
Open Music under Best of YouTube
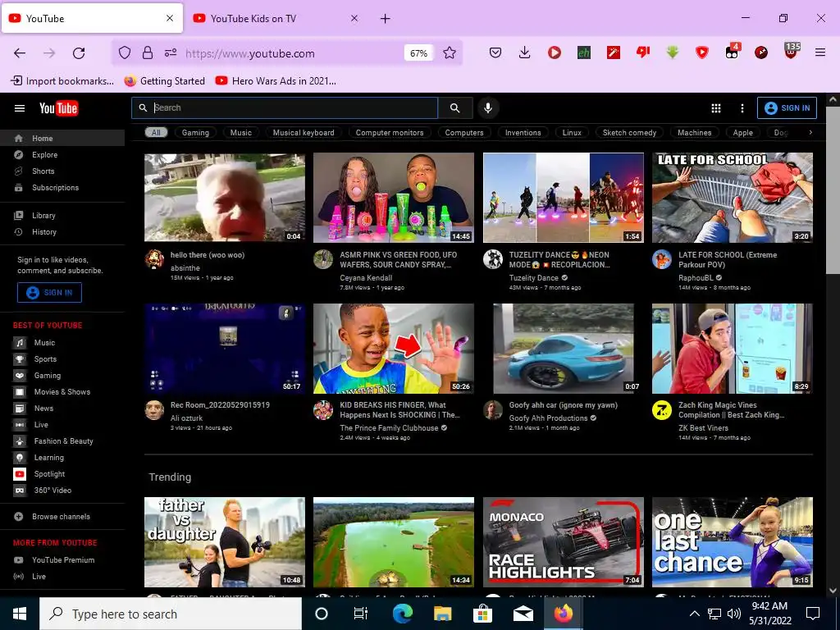click(x=62, y=343)
